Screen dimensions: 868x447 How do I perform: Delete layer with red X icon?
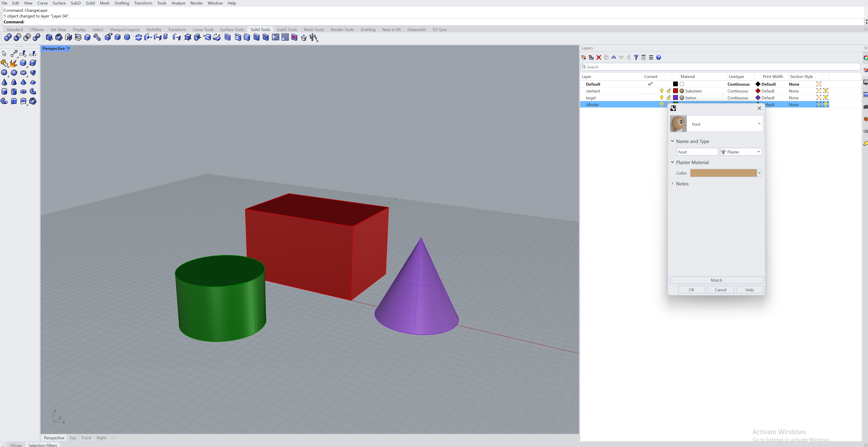coord(599,58)
